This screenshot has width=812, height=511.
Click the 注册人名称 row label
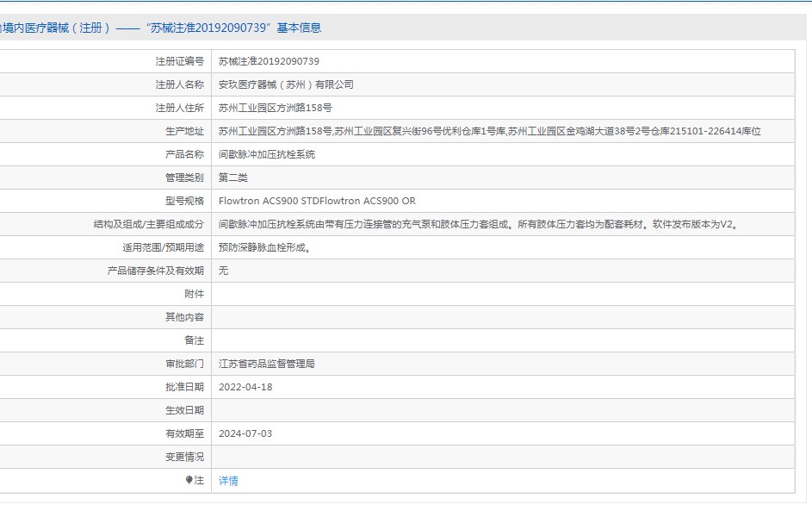pyautogui.click(x=180, y=84)
